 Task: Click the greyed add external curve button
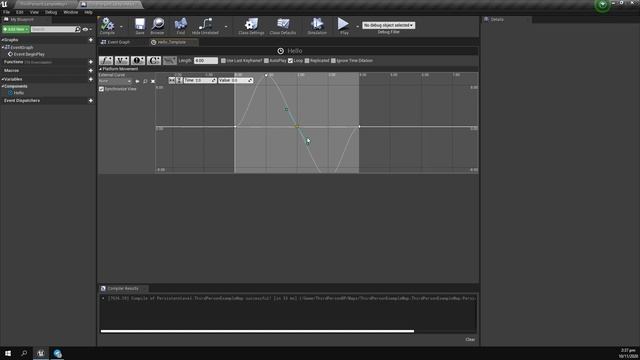point(170,60)
